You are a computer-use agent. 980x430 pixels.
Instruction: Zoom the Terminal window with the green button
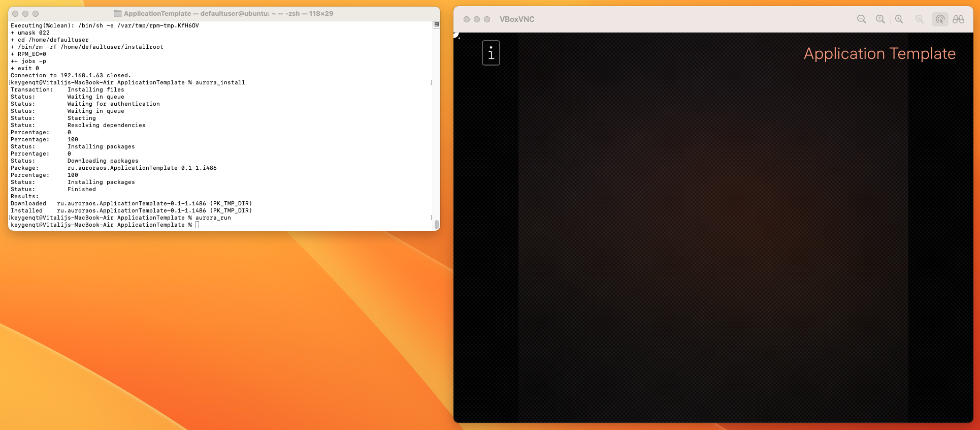[36, 14]
